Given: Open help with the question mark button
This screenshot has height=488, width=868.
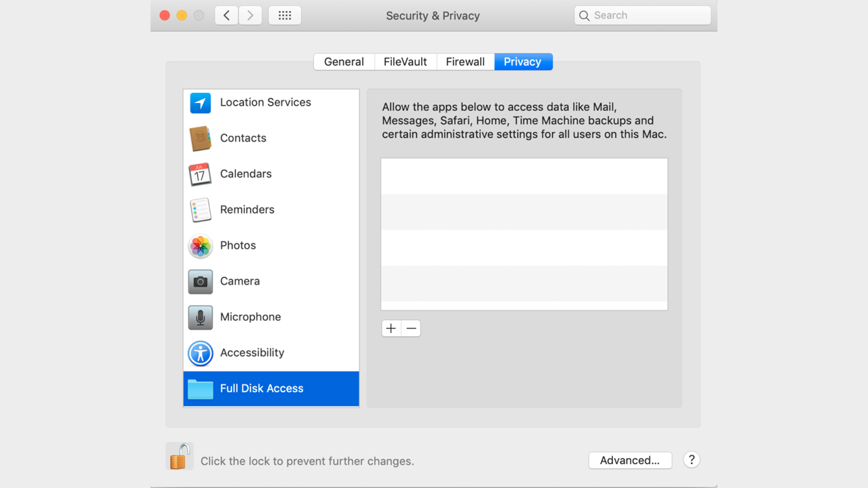Looking at the screenshot, I should point(691,460).
